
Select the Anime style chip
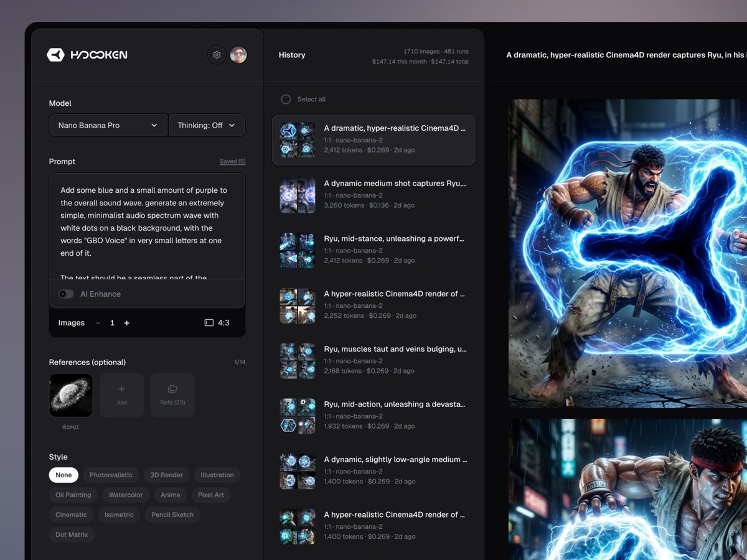(x=171, y=495)
